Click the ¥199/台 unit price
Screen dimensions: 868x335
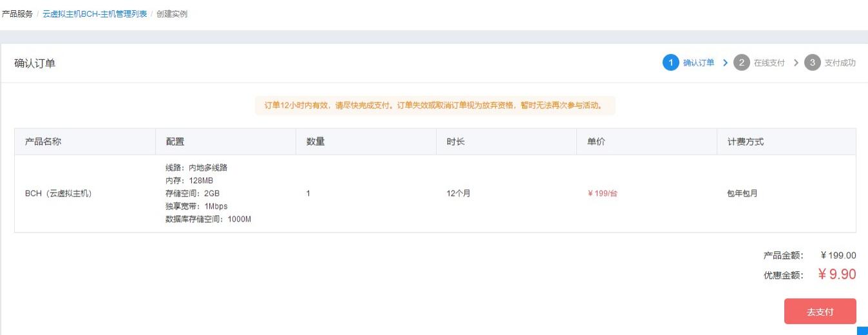pos(602,193)
